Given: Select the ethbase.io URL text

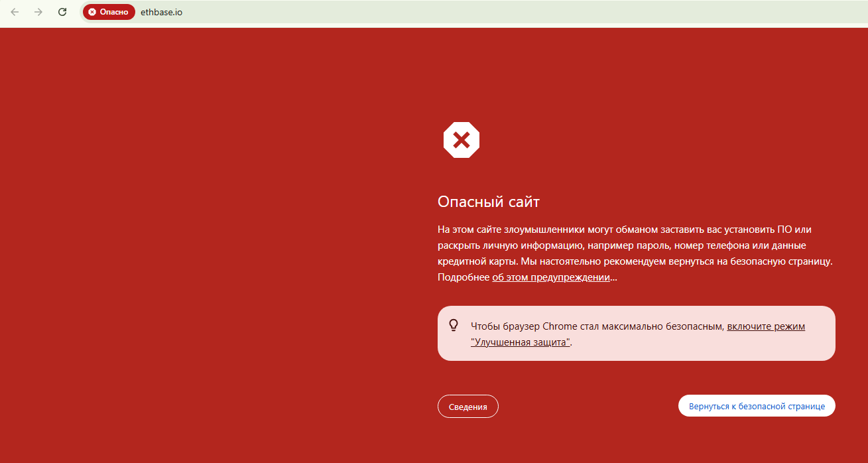Looking at the screenshot, I should click(161, 12).
